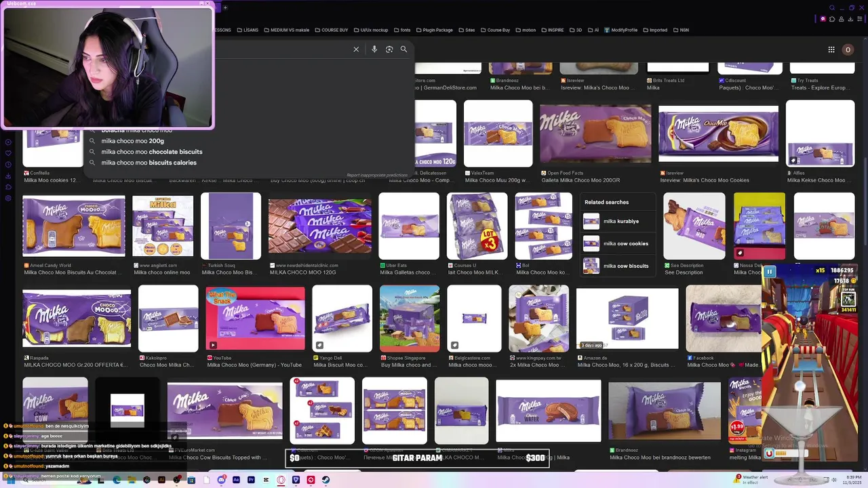This screenshot has height=488, width=868.
Task: Open related search milka kurabiye
Action: pyautogui.click(x=617, y=221)
